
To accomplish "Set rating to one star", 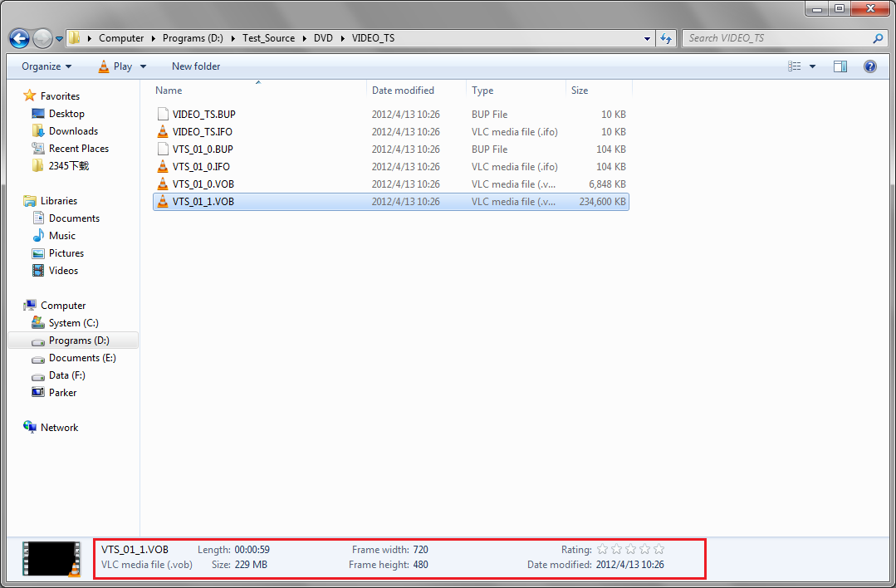I will click(602, 550).
